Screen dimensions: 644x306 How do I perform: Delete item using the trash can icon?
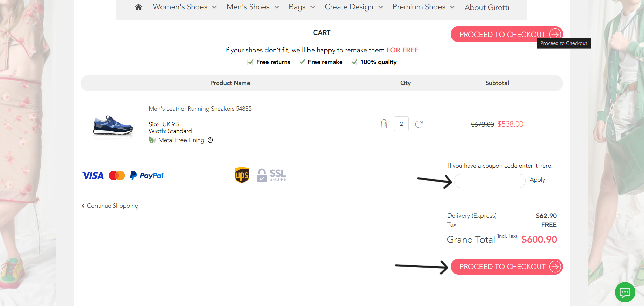click(384, 124)
